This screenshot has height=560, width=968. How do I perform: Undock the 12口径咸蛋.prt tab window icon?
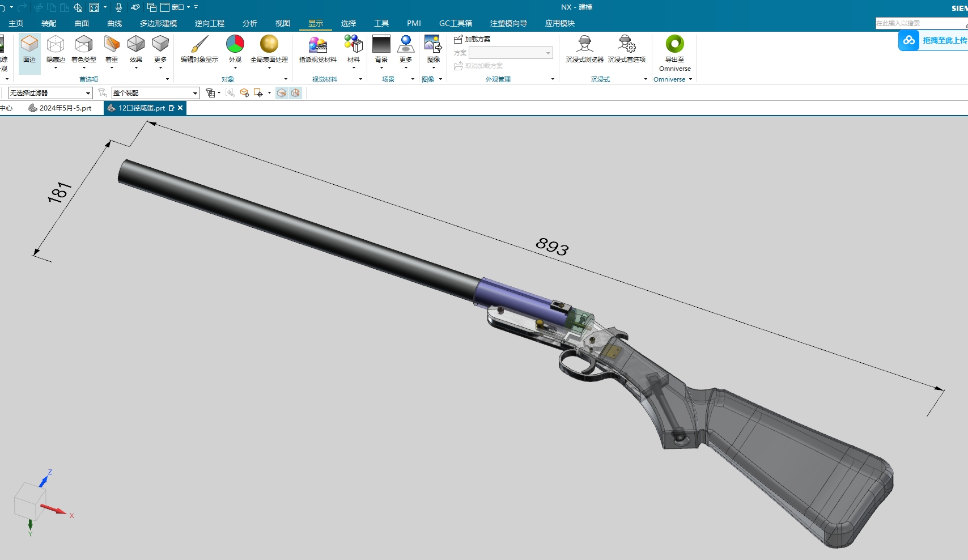click(171, 108)
